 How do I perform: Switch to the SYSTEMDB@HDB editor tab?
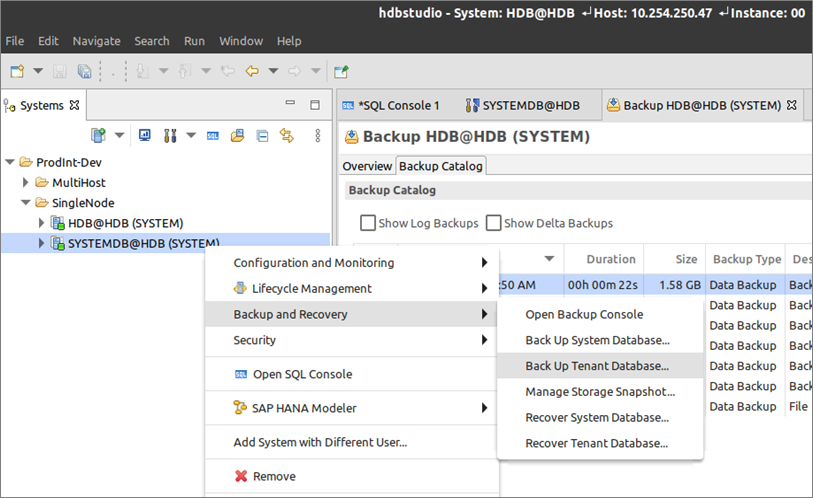523,105
